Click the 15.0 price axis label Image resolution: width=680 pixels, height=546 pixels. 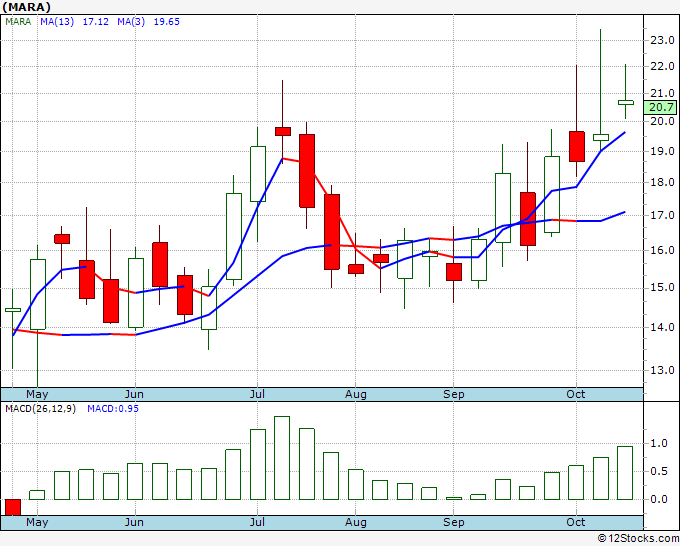tap(662, 288)
